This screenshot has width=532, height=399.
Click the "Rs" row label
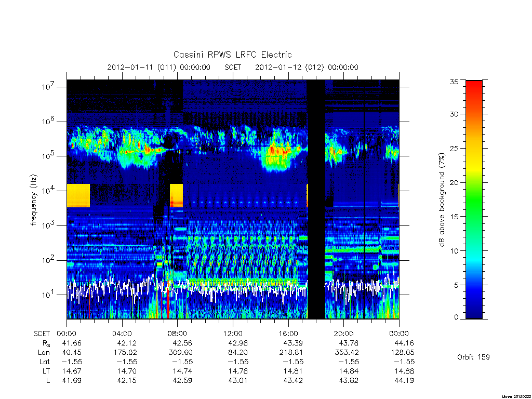tap(46, 343)
